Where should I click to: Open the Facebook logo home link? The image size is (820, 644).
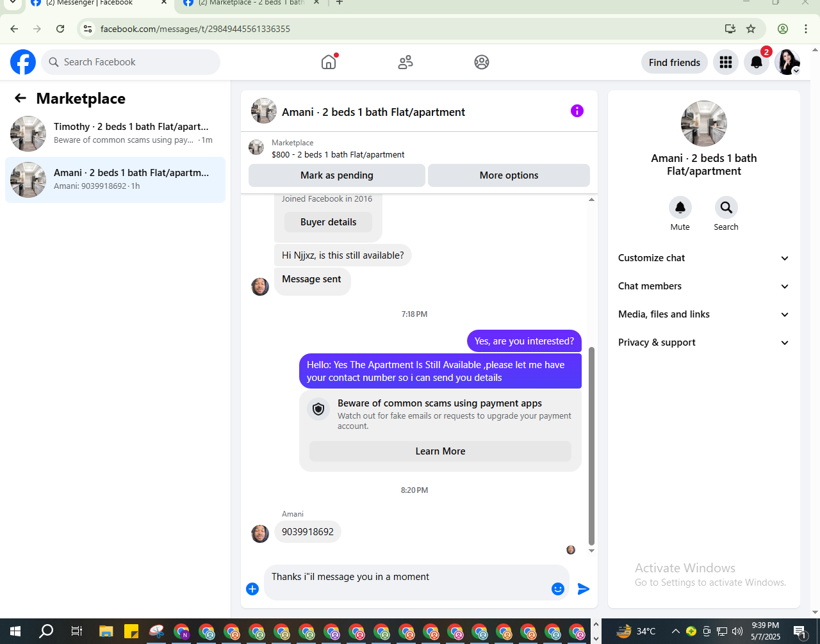click(x=23, y=62)
